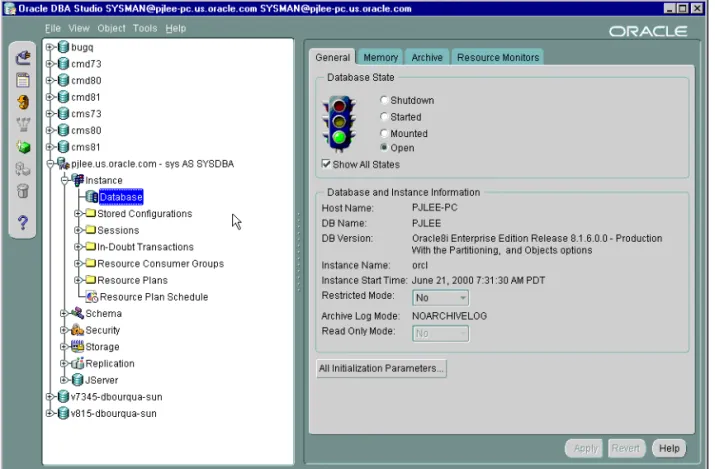Click the orange refresh icon in sidebar
Screen dimensions: 715x469
tap(23, 102)
